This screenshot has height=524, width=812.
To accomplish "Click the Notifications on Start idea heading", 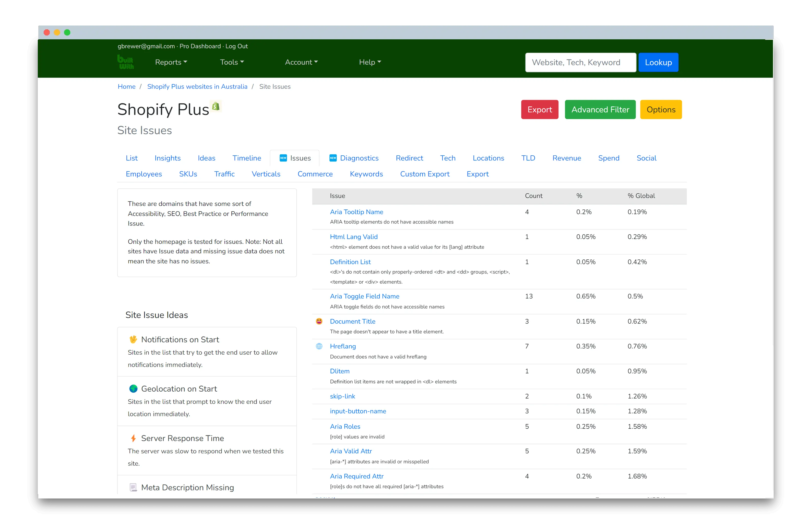I will point(180,339).
